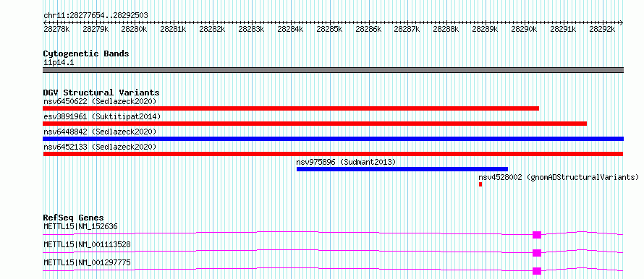Open the METTL15|NM_001113528 gene label
The image size is (644, 279).
(x=87, y=244)
